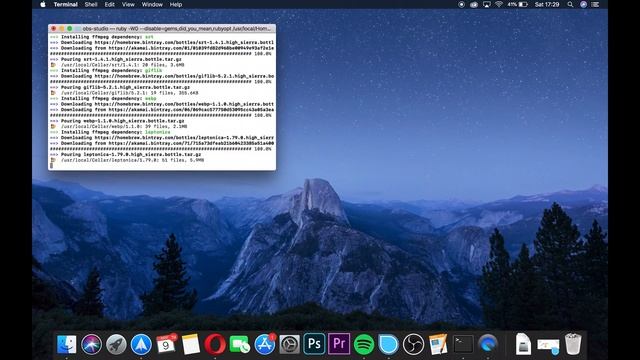Image resolution: width=640 pixels, height=360 pixels.
Task: Click the /usr/local/Cellar/webp/1.1.0 line
Action: click(118, 126)
